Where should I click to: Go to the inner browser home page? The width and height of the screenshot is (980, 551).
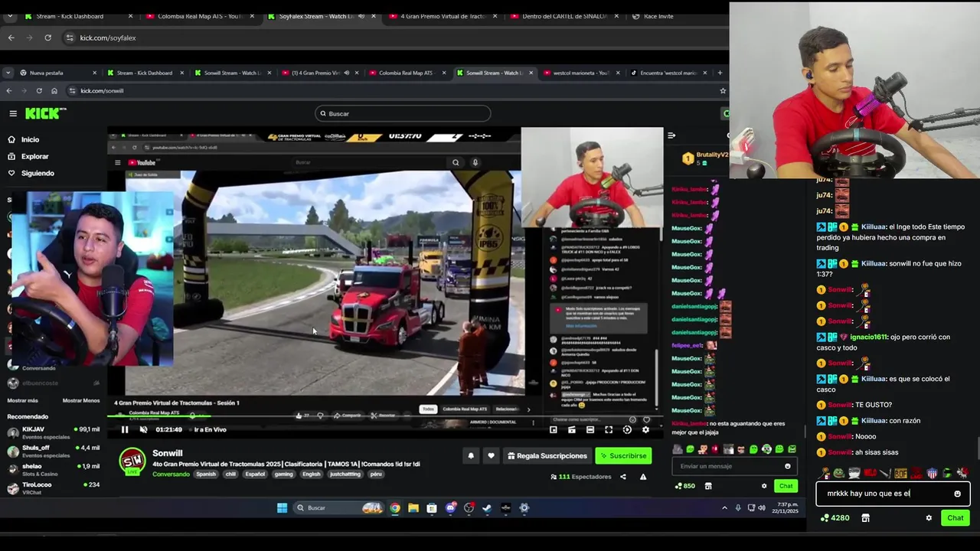point(54,90)
